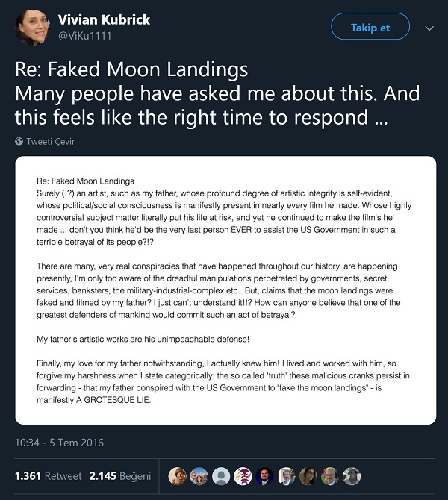Viewport: 448px width, 500px height.
Task: Click the Vivian Kubrick display name
Action: (103, 19)
